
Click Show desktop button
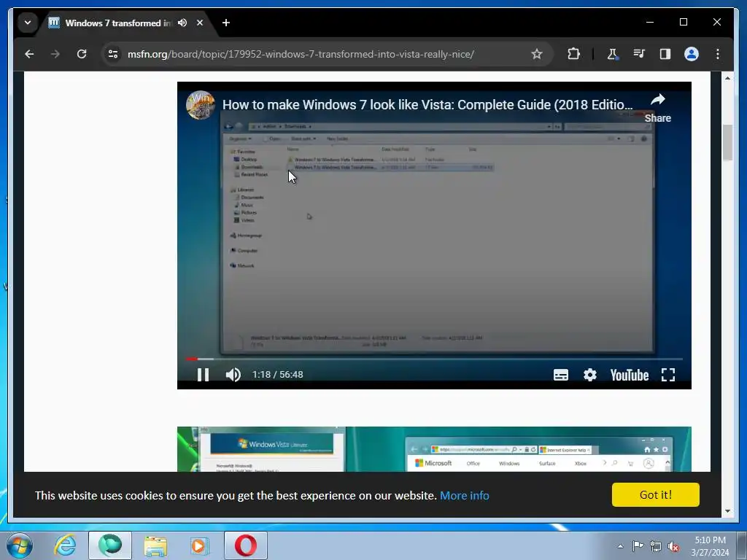(x=742, y=545)
